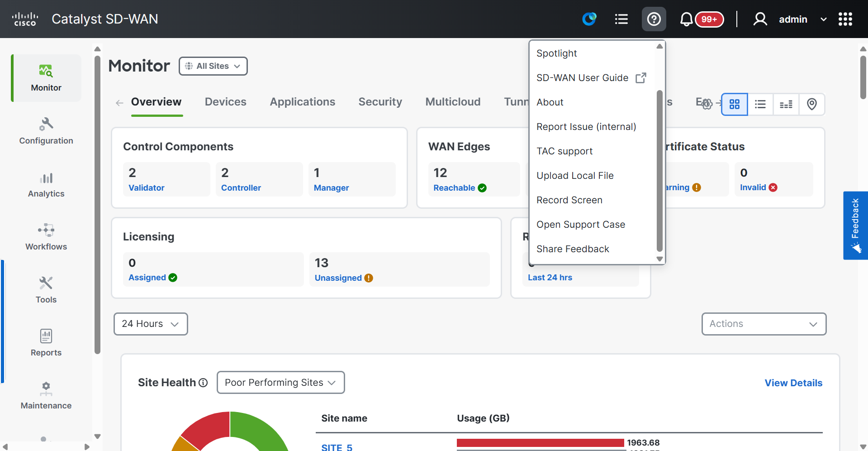Click the Unassigned licensing link
868x451 pixels.
[x=338, y=278]
